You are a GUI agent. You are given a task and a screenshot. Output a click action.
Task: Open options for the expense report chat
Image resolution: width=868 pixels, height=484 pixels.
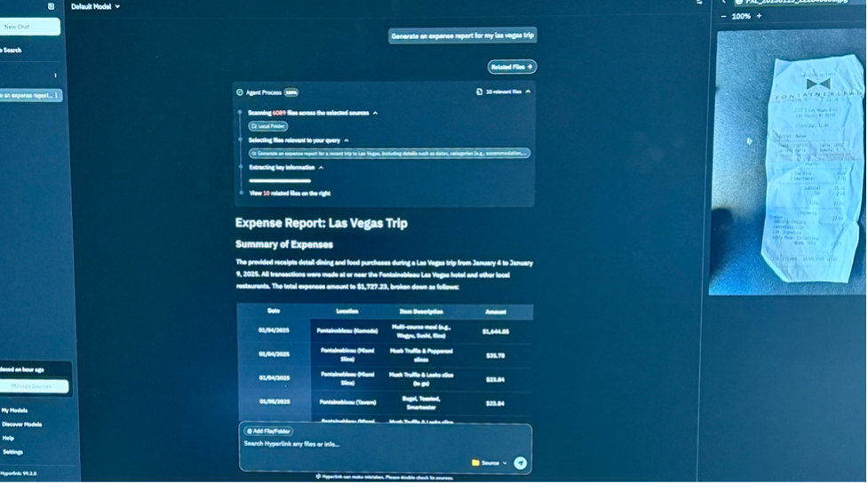tap(57, 96)
